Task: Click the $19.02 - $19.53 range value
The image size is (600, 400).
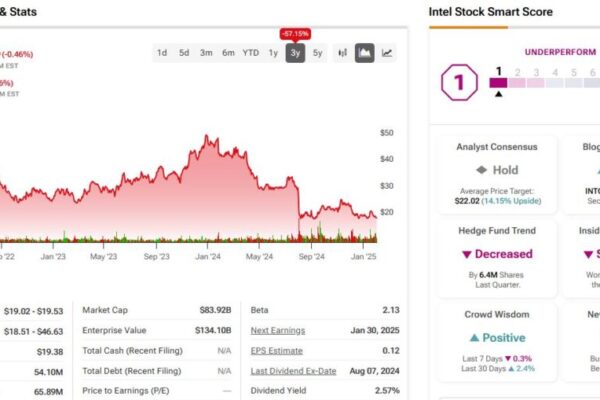Action: coord(34,311)
